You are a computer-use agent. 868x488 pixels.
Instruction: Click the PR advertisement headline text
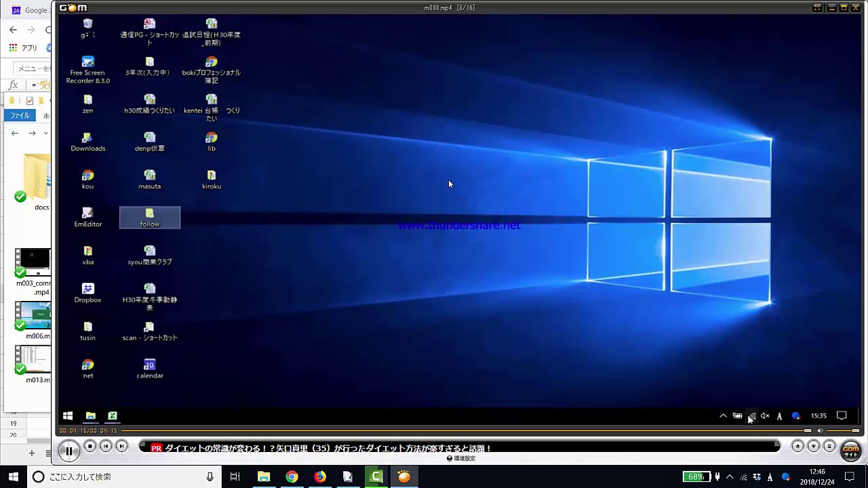click(328, 448)
